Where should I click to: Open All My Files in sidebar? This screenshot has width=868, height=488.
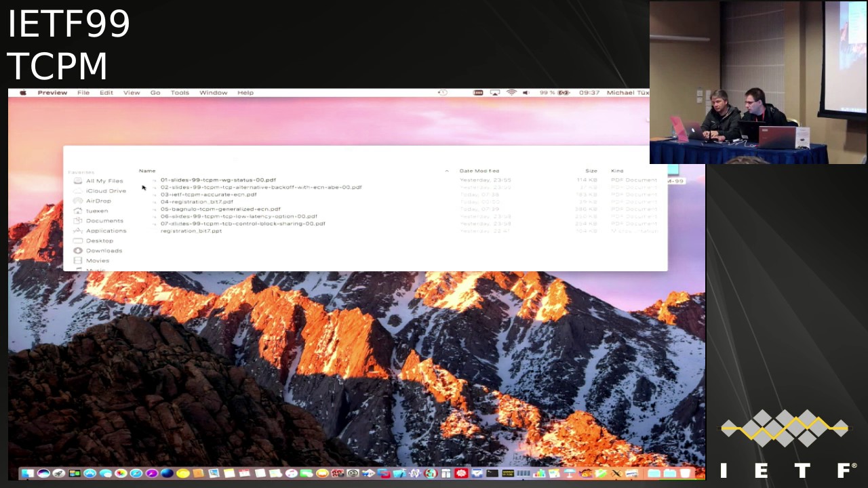[x=104, y=181]
